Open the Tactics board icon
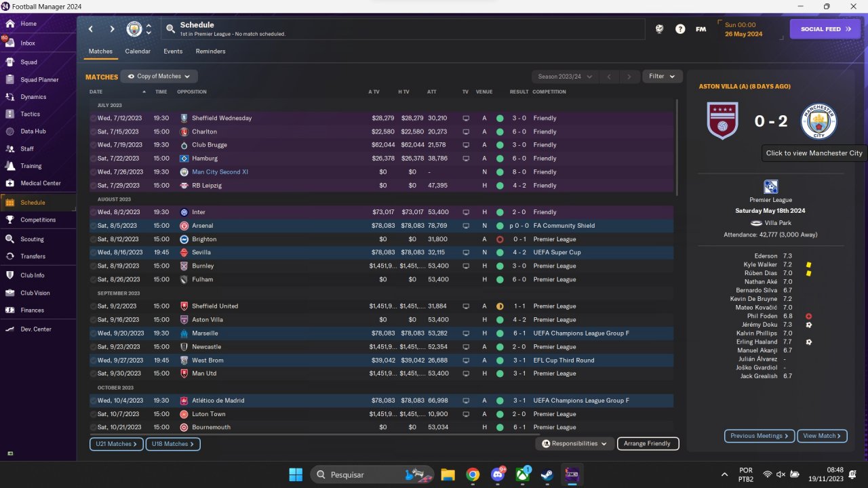This screenshot has height=488, width=868. [9, 114]
